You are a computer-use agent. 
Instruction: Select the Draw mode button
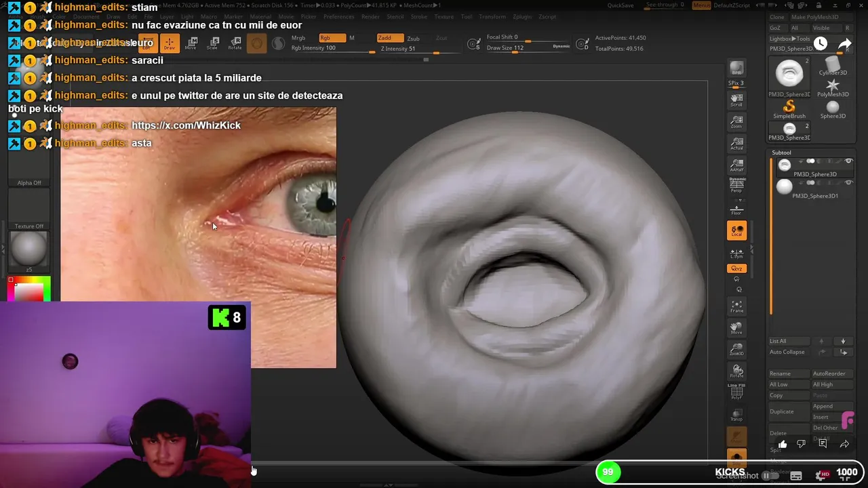coord(170,43)
